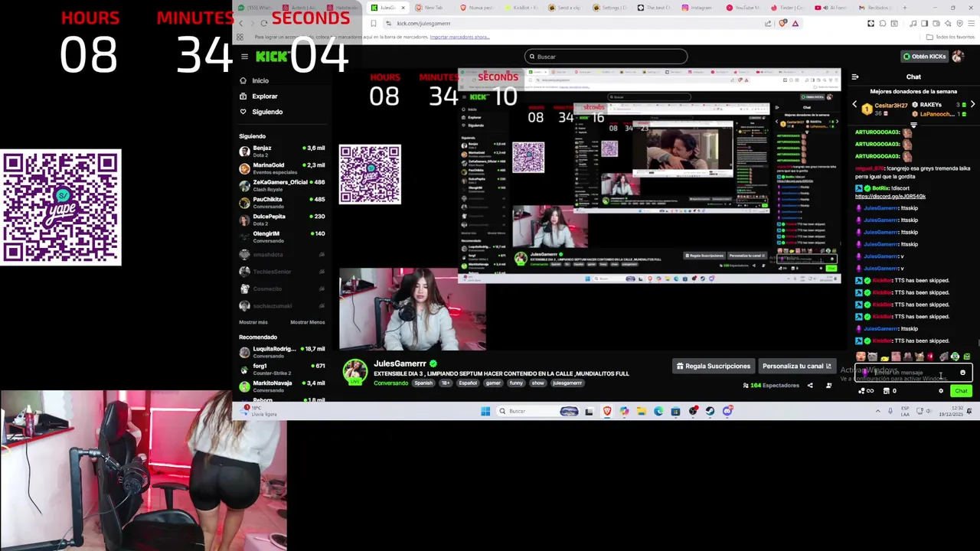Click the Conversando category link

click(390, 383)
